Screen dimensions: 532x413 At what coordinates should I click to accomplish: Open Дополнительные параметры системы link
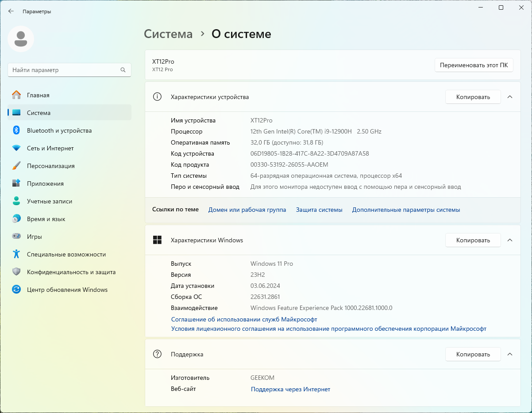(406, 210)
